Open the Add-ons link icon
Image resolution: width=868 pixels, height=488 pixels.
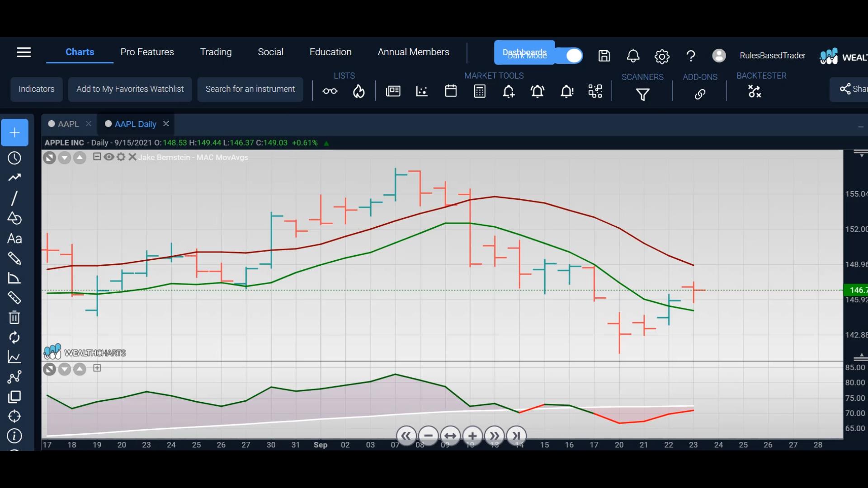[700, 94]
